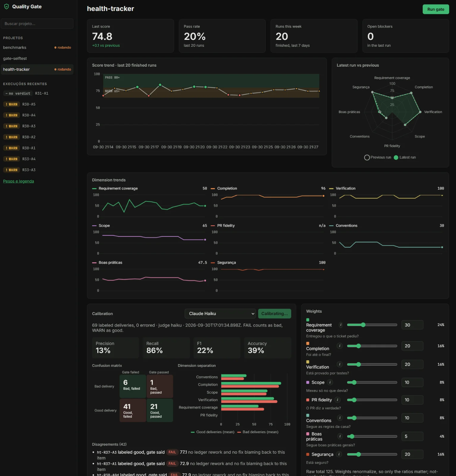
Task: Open recent run R33-A4
Action: tap(37, 159)
